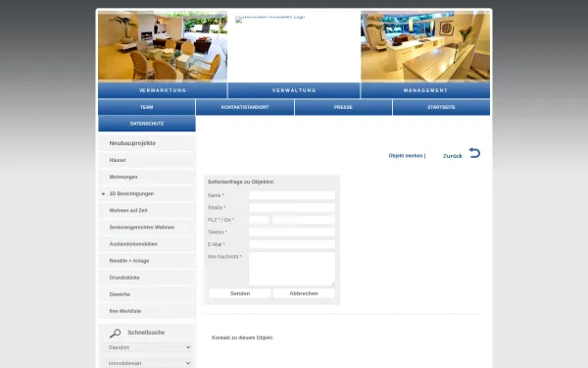Select Häuser in sidebar
Screen dimensions: 588x368
coord(147,160)
